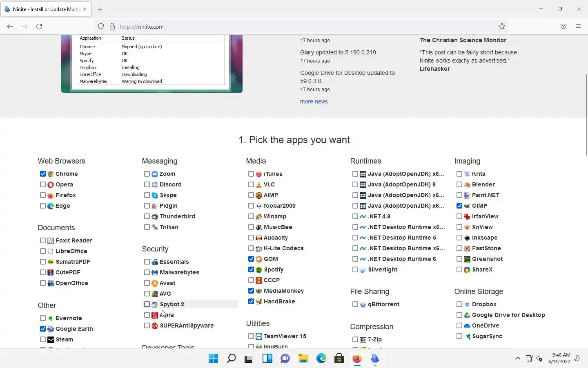Open a new browser tab
The width and height of the screenshot is (588, 368).
pos(100,9)
